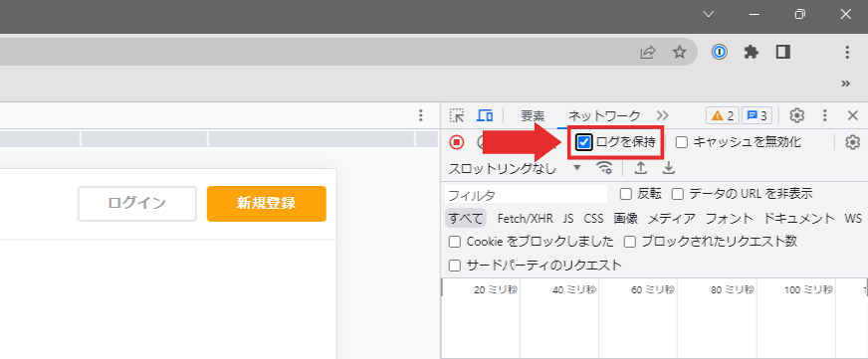Open Network panel settings gear
The height and width of the screenshot is (359, 868).
click(852, 142)
